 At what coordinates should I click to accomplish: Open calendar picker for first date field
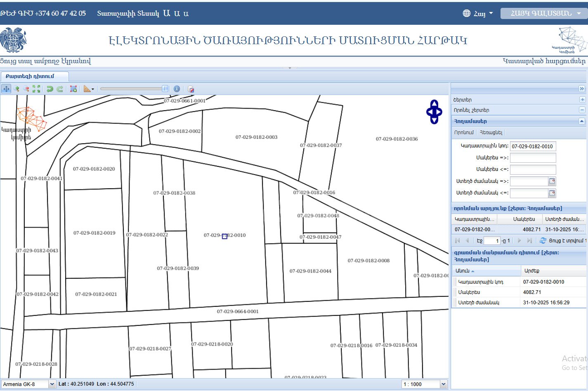(x=552, y=181)
